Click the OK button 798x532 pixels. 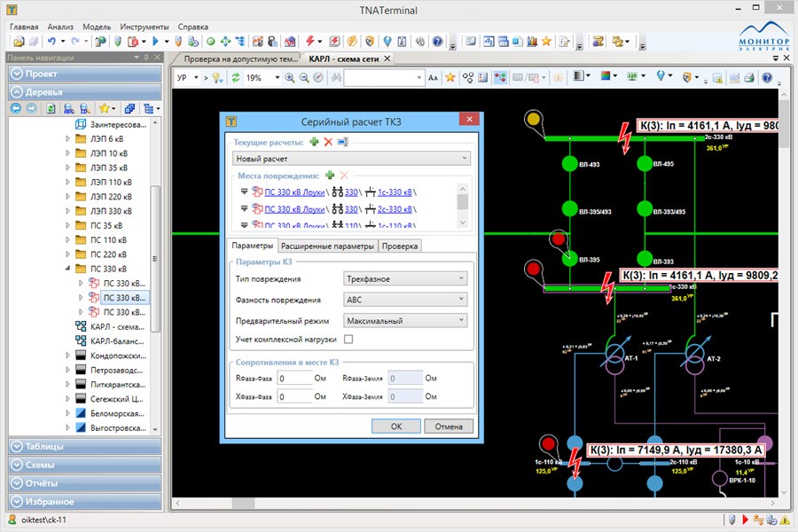pyautogui.click(x=396, y=426)
